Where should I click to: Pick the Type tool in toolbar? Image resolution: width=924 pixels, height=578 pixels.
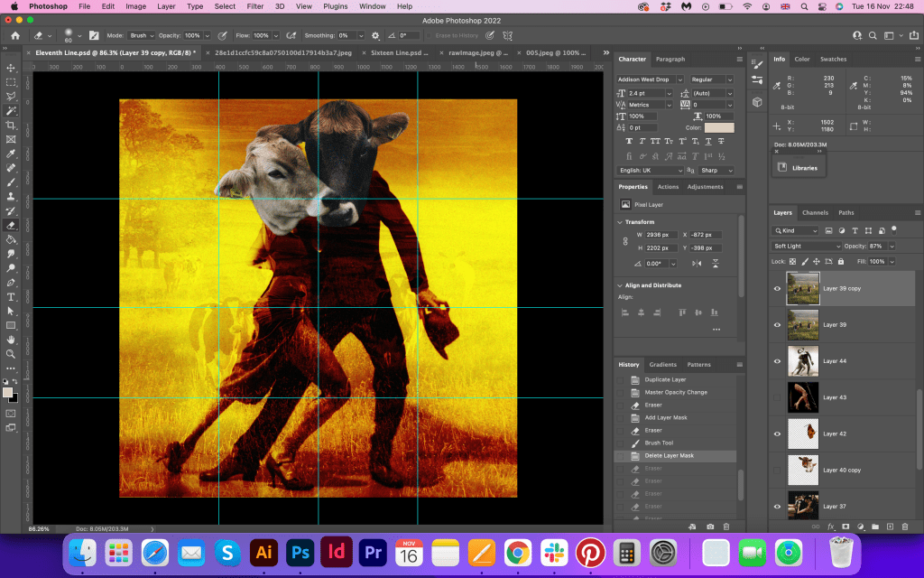tap(11, 297)
